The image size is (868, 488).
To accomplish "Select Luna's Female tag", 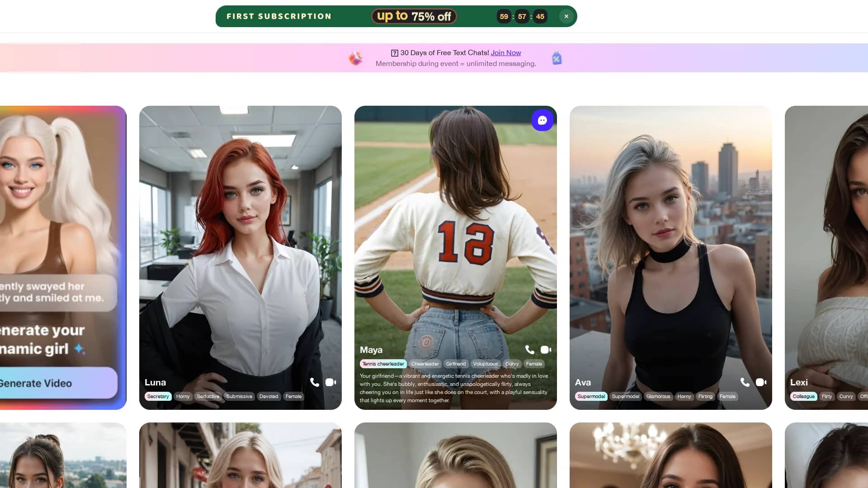I will (x=293, y=396).
